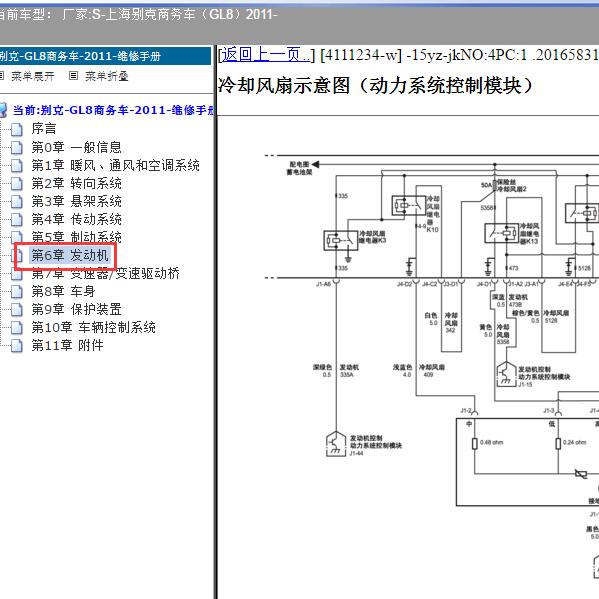Click the page icon beside 序言
599x599 pixels.
point(16,129)
